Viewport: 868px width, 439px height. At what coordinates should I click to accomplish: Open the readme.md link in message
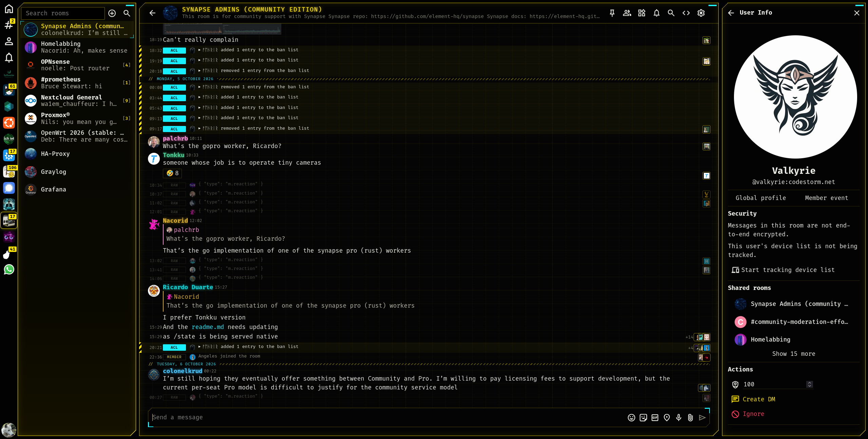click(x=208, y=327)
